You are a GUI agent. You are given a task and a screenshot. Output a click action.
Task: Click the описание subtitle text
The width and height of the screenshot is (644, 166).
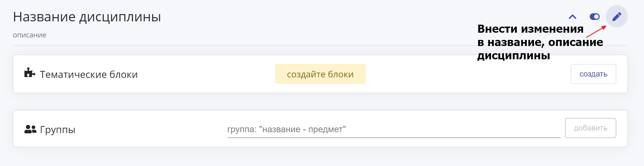30,35
